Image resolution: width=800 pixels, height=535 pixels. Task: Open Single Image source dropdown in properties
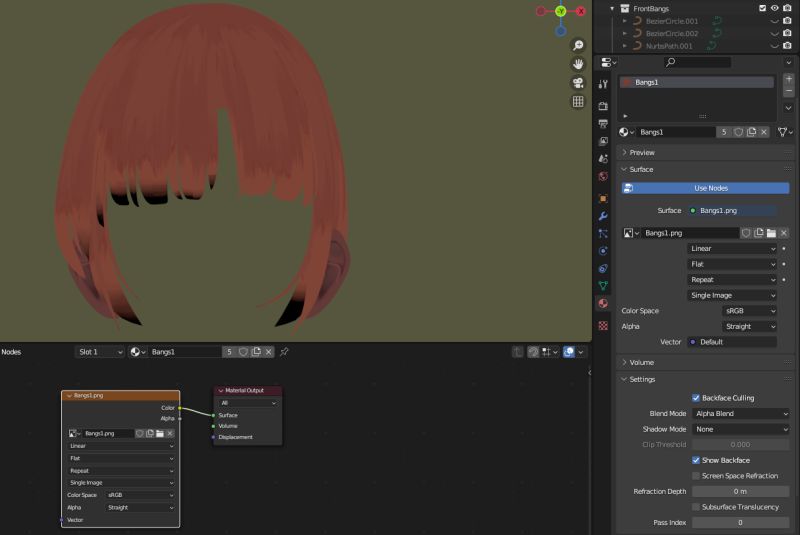point(732,295)
